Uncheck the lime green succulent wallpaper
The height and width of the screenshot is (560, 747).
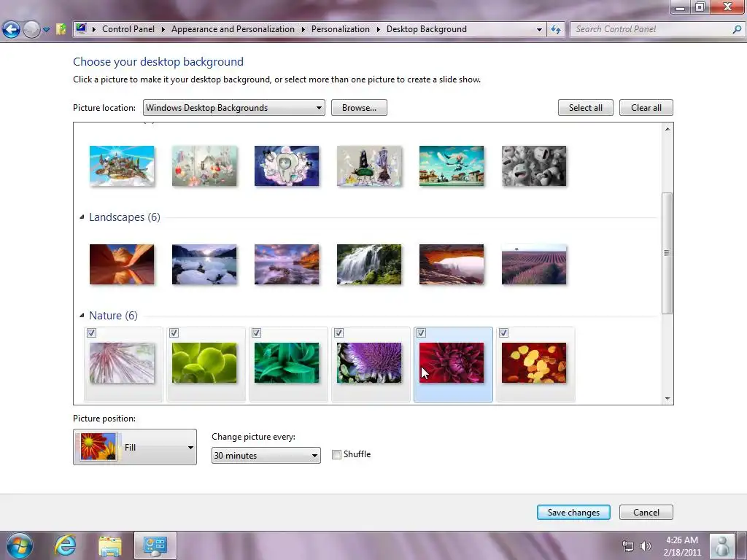(x=174, y=332)
